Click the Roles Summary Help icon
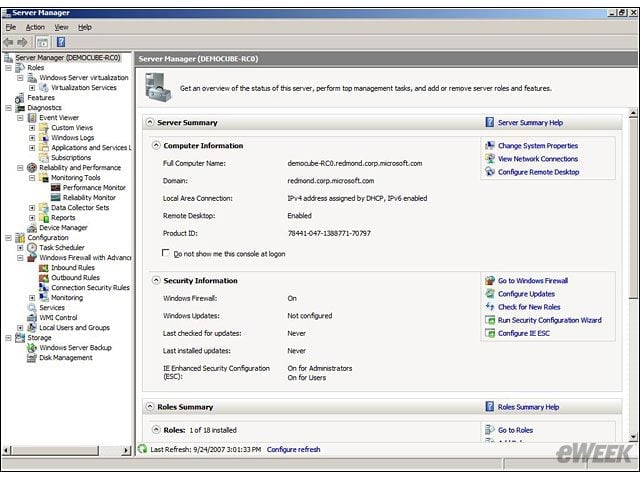 point(489,407)
